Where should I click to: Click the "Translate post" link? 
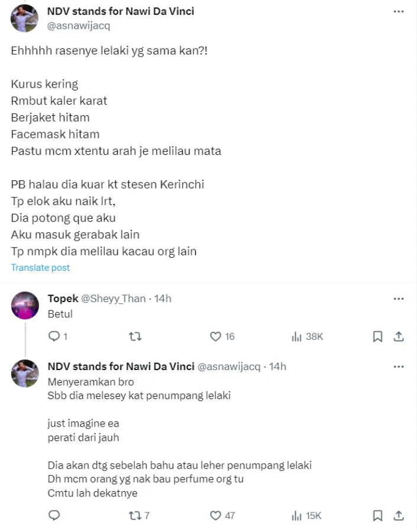point(40,268)
